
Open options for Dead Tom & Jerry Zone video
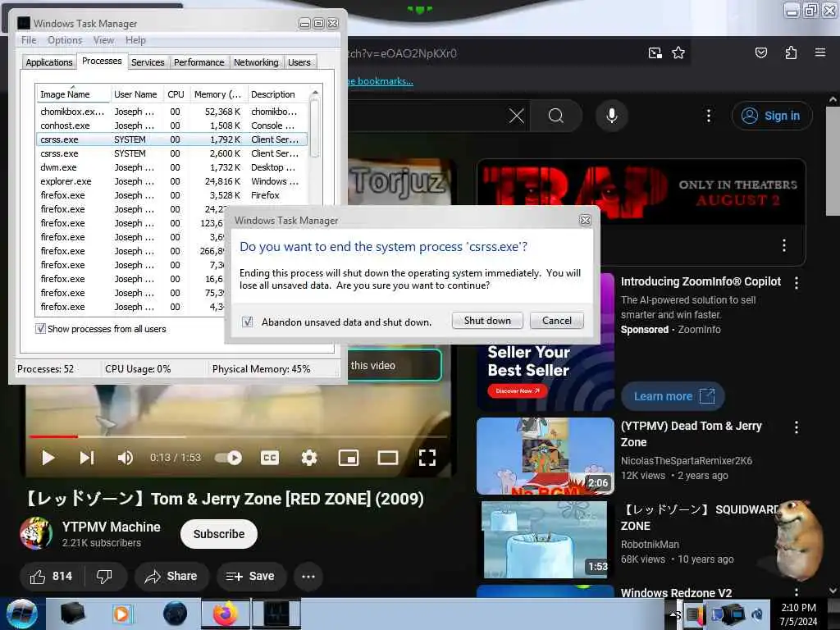[x=797, y=427]
